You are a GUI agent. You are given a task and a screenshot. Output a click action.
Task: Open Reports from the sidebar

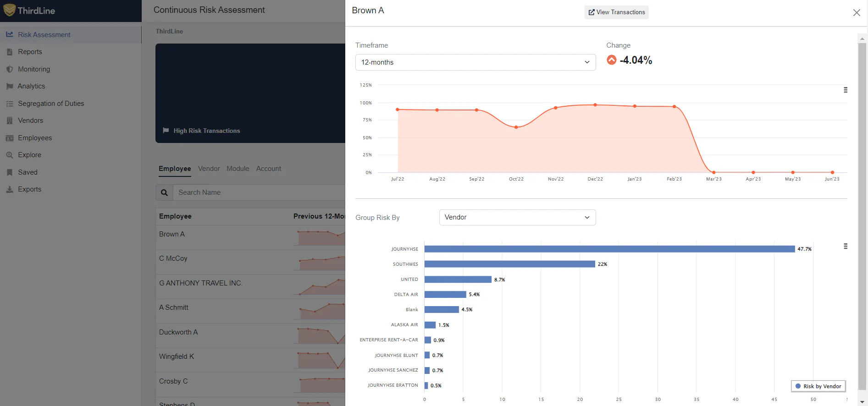point(30,52)
